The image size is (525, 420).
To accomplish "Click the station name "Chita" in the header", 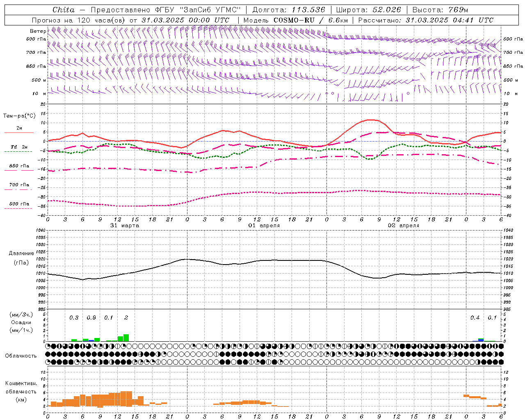I will click(x=64, y=10).
